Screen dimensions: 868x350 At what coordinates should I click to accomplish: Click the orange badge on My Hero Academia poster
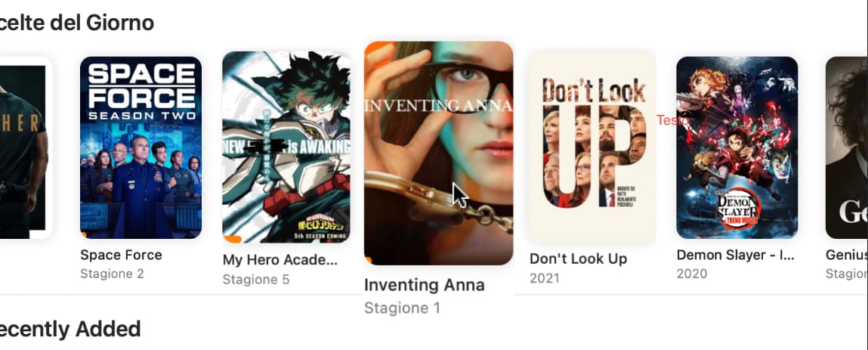[233, 239]
